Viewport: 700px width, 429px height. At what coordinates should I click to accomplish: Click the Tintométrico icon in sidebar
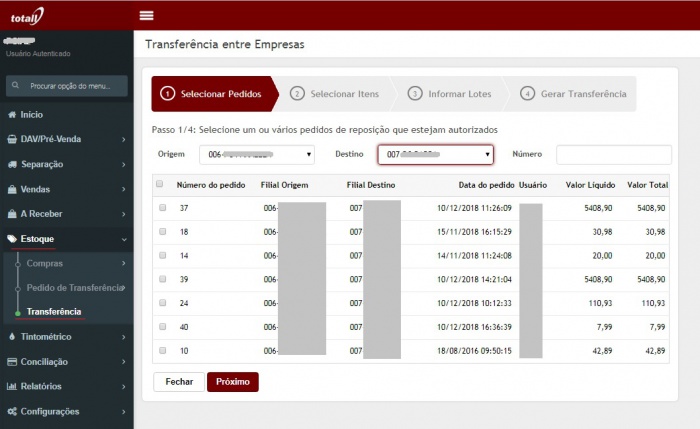[x=12, y=337]
